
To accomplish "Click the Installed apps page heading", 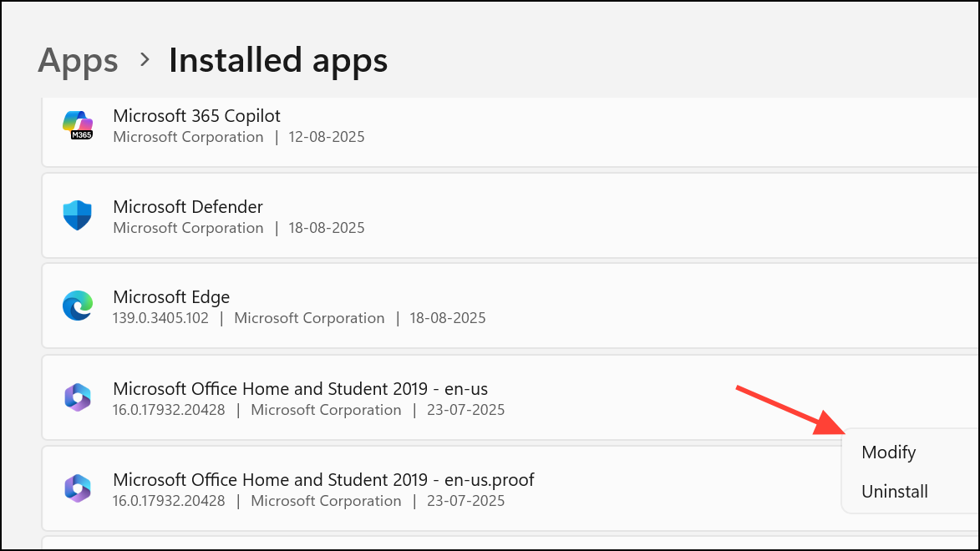I will tap(278, 60).
